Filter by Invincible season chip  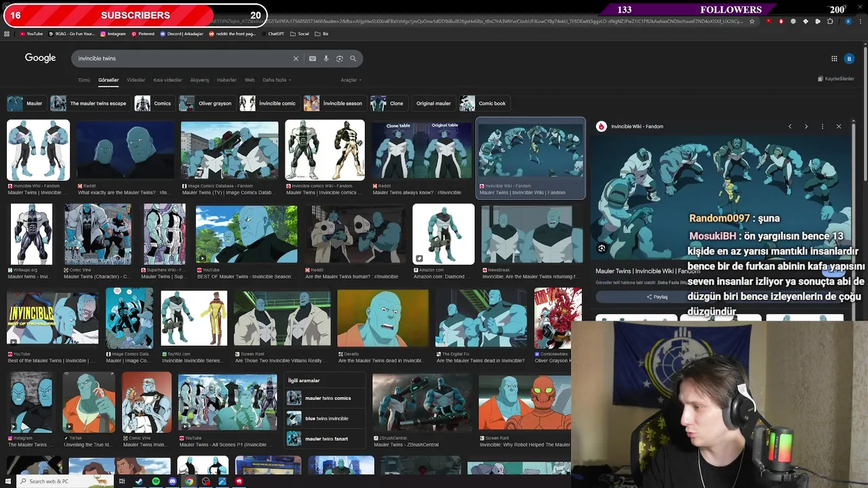(334, 103)
